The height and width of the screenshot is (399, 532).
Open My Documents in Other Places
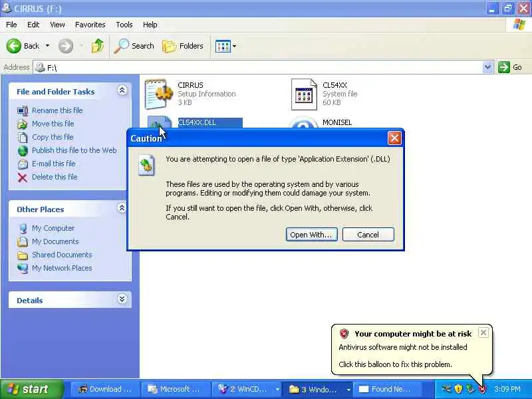coord(55,241)
